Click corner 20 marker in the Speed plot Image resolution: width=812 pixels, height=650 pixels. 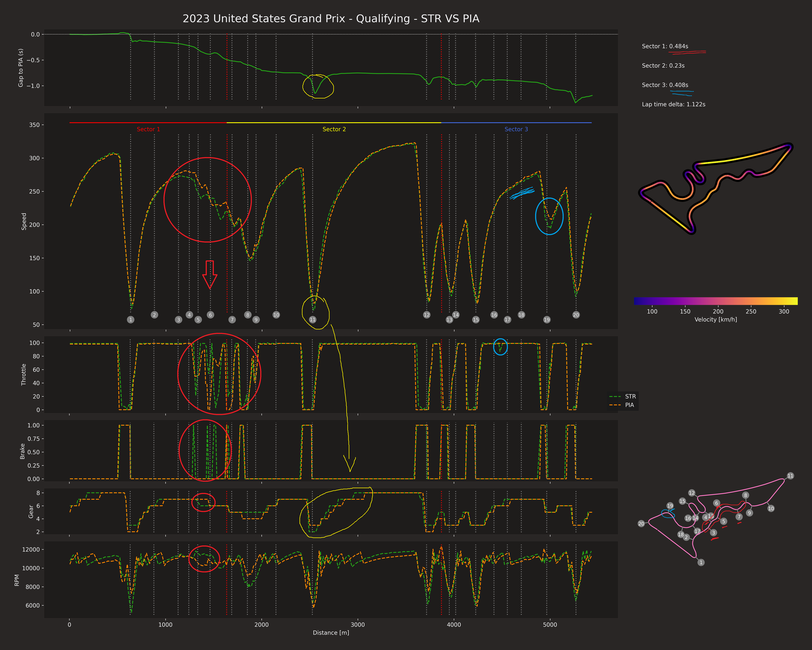tap(576, 315)
